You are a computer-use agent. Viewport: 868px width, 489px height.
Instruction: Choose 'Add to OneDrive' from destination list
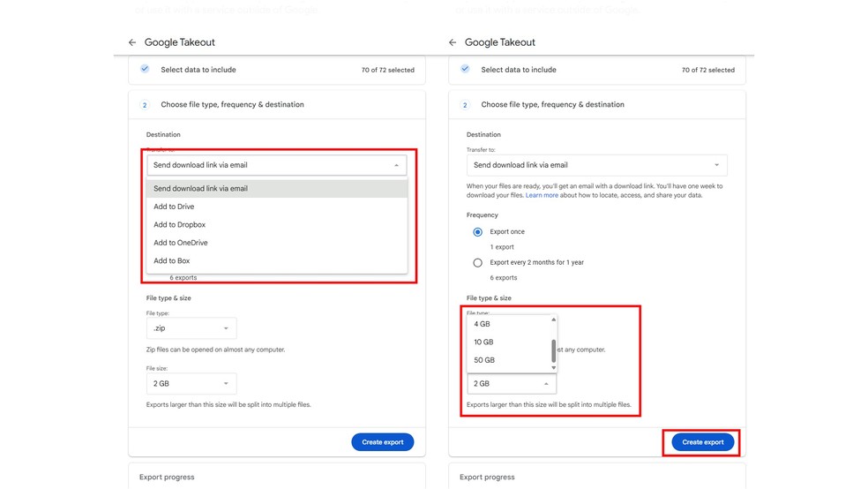[x=181, y=243]
